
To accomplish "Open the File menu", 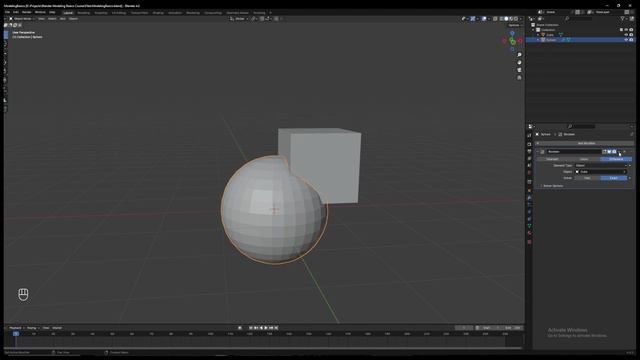I will coord(7,12).
